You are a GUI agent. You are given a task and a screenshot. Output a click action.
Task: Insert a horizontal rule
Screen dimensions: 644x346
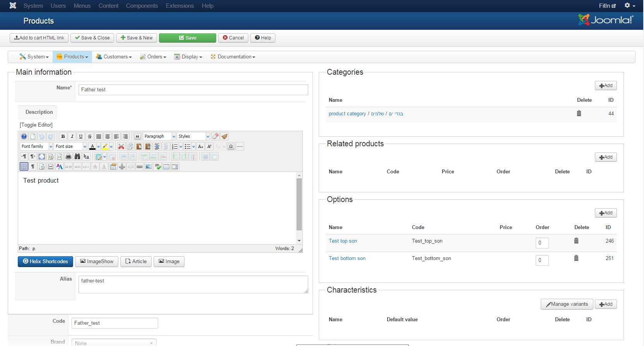pyautogui.click(x=240, y=146)
